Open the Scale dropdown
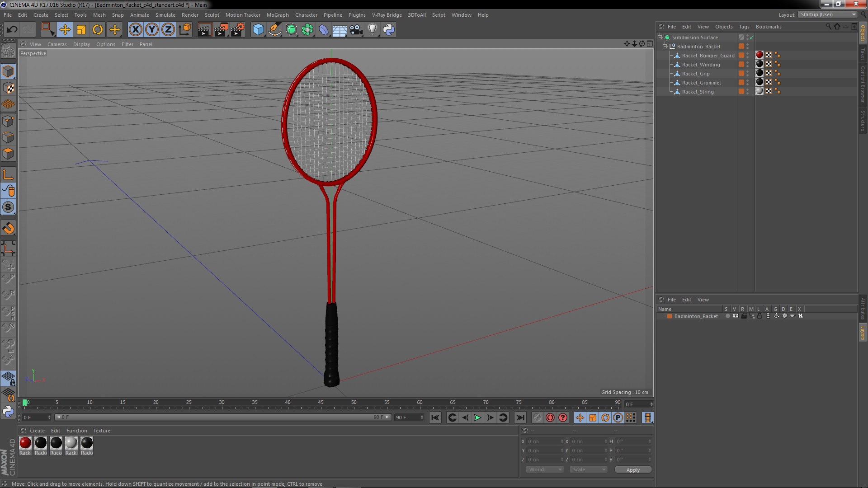The image size is (868, 488). pyautogui.click(x=588, y=470)
